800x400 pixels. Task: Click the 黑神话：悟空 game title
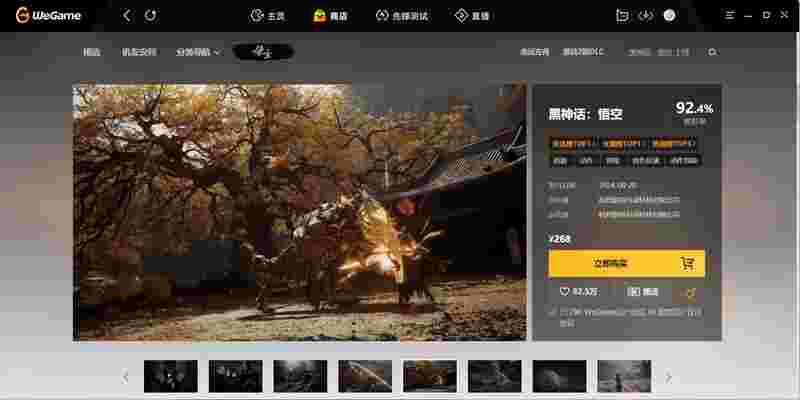point(585,114)
